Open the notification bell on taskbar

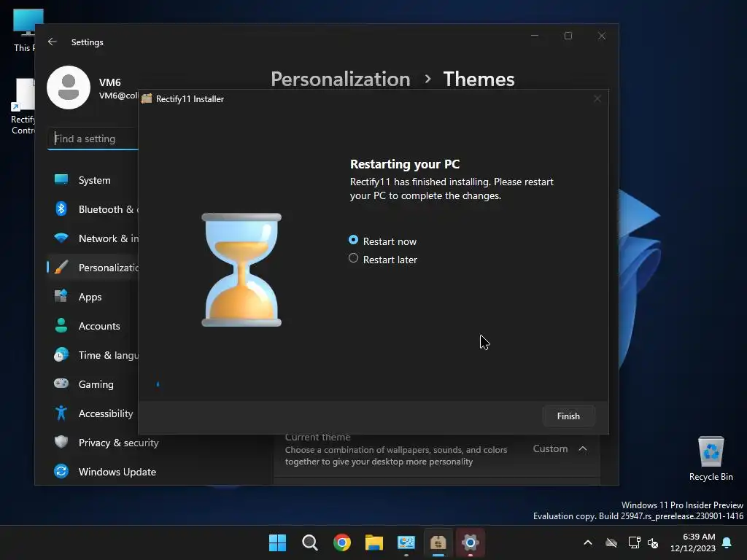727,542
